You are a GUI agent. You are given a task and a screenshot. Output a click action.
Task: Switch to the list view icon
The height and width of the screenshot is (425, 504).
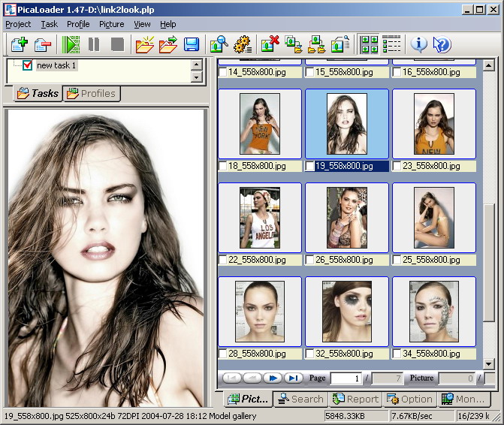tap(391, 44)
